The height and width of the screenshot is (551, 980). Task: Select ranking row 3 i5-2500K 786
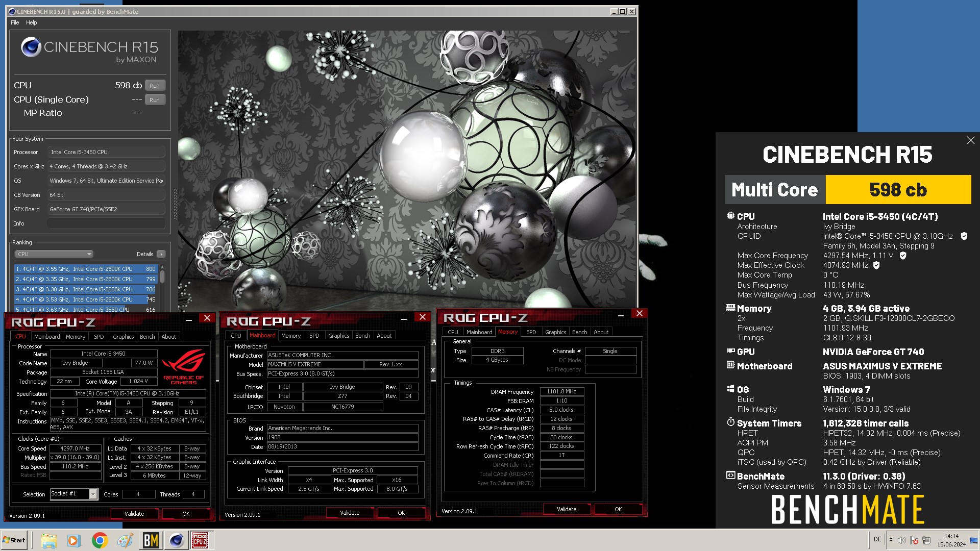coord(85,289)
